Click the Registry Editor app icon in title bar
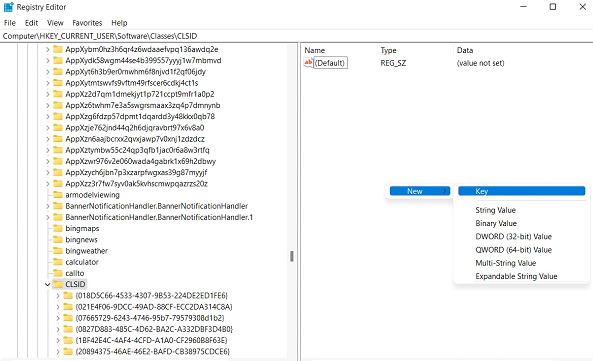593x361 pixels. pos(8,7)
